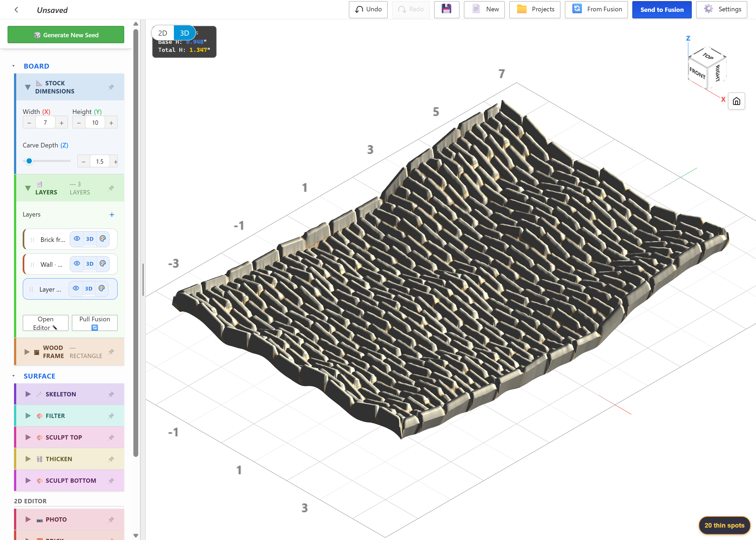Hide the Brick fr... layer with eye icon
Viewport: 756px width, 540px height.
tap(77, 239)
